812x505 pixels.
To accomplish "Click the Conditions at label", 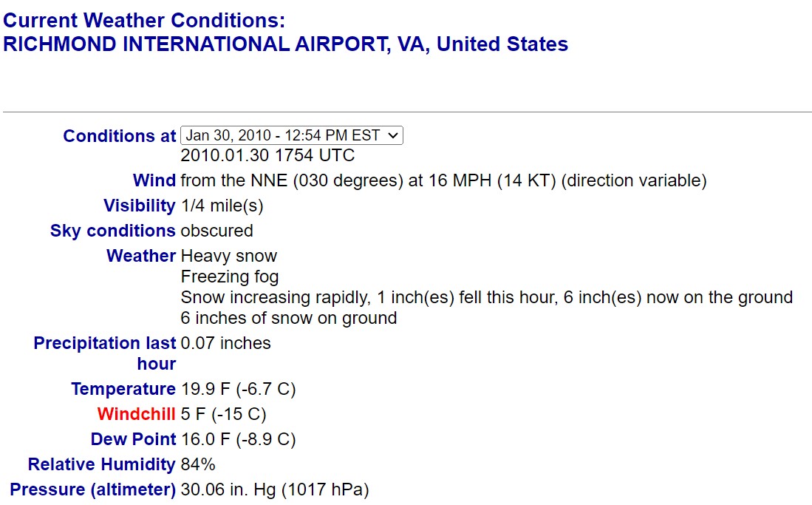I will 120,136.
